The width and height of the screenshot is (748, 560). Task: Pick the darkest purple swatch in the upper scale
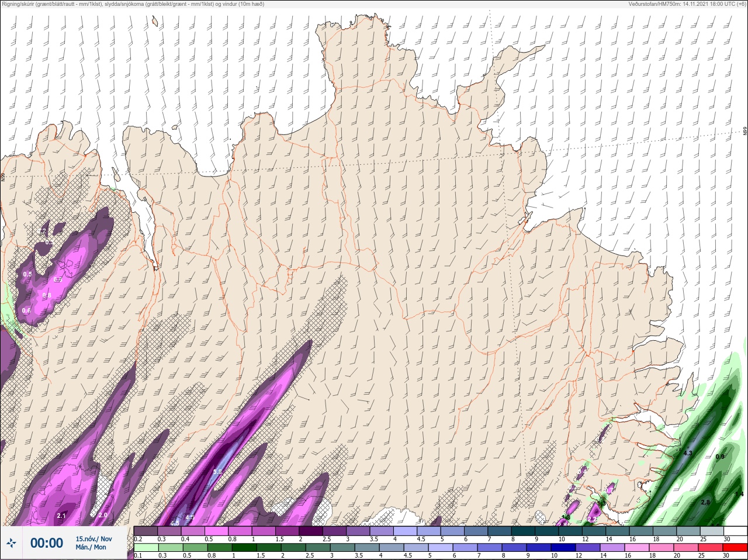pos(311,531)
